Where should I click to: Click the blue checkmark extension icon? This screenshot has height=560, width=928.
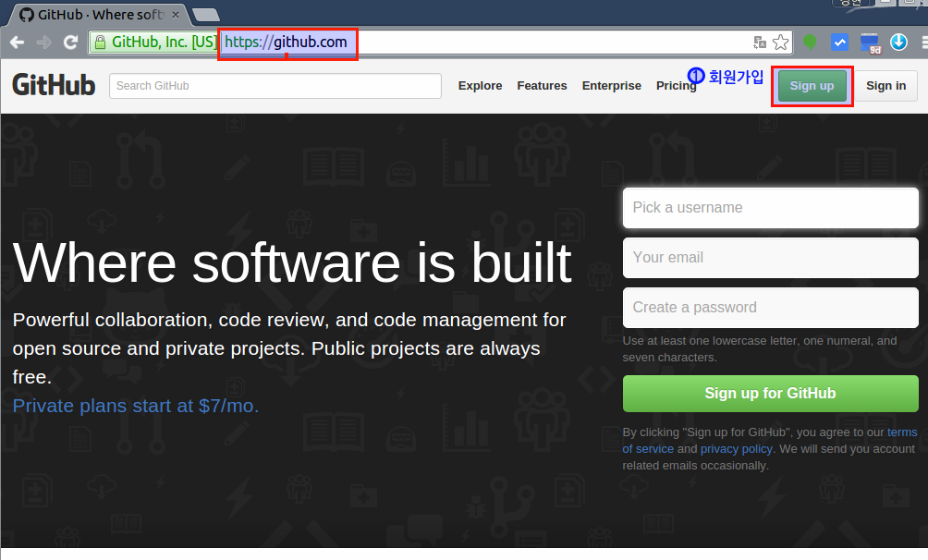coord(839,42)
